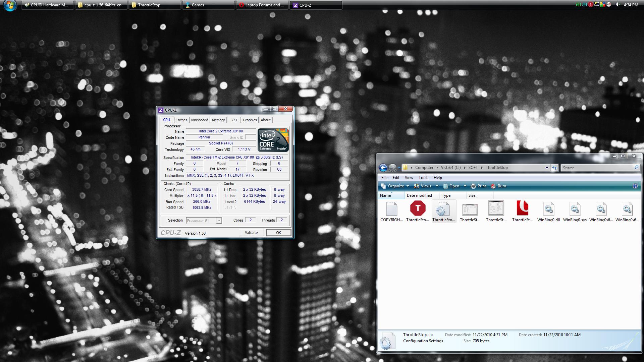Switch to the Memory tab in CPU-Z
This screenshot has width=644, height=362.
coord(218,120)
